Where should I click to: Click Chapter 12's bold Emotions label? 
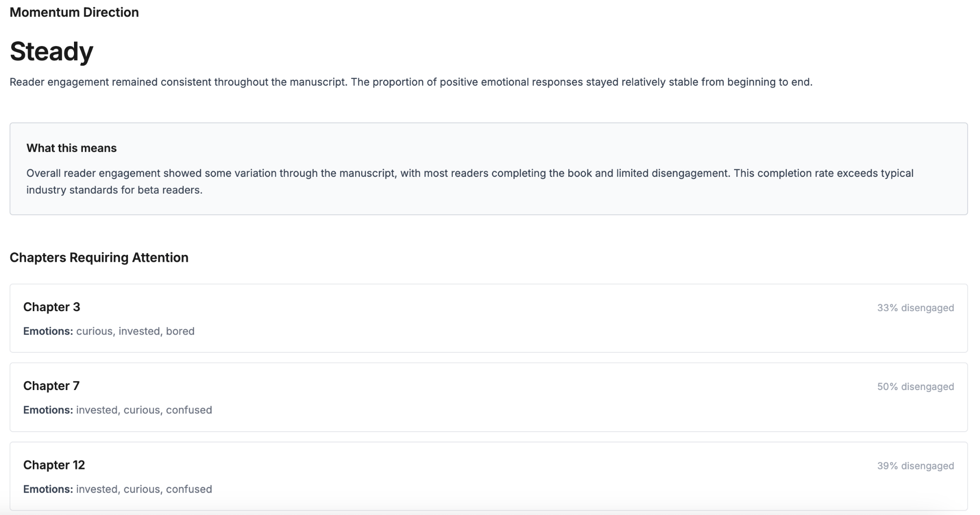coord(48,489)
